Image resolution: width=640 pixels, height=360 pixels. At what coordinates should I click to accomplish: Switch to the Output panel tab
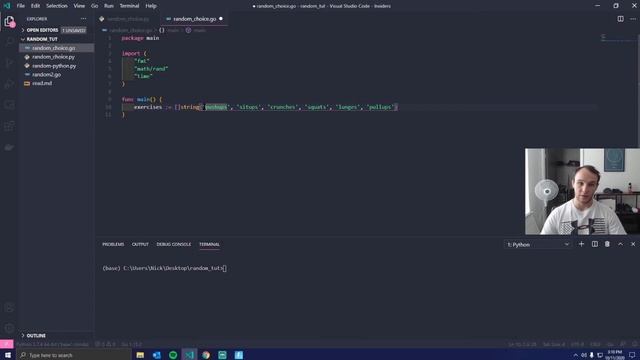point(140,244)
